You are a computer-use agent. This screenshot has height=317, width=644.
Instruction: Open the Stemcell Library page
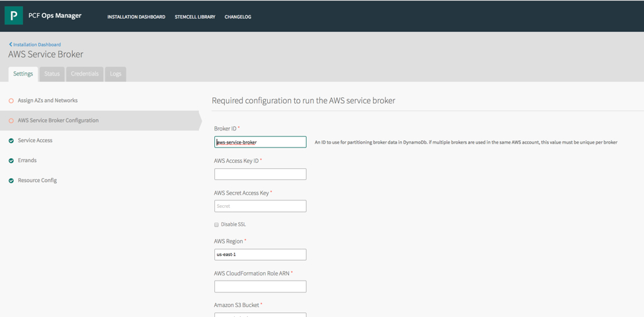pyautogui.click(x=195, y=17)
